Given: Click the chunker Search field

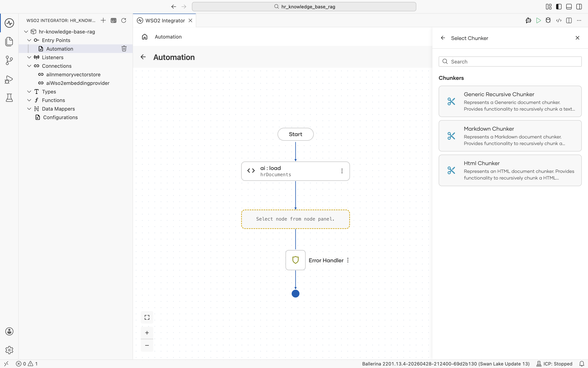Looking at the screenshot, I should [x=510, y=62].
